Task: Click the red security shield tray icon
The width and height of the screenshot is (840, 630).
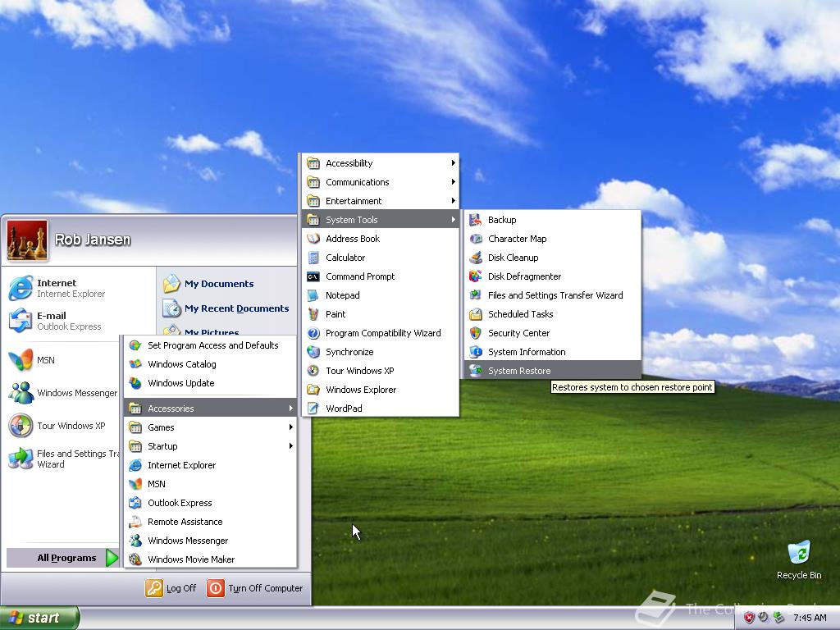Action: 750,618
